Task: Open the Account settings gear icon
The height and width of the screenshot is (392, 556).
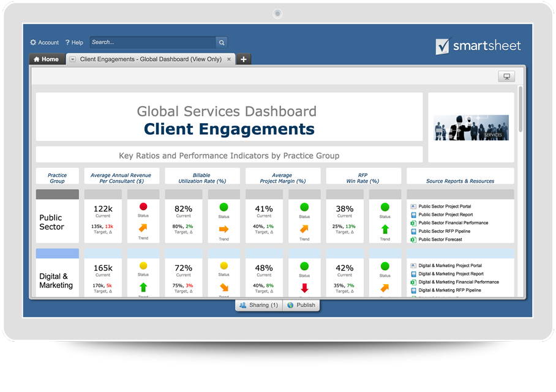Action: (x=34, y=42)
